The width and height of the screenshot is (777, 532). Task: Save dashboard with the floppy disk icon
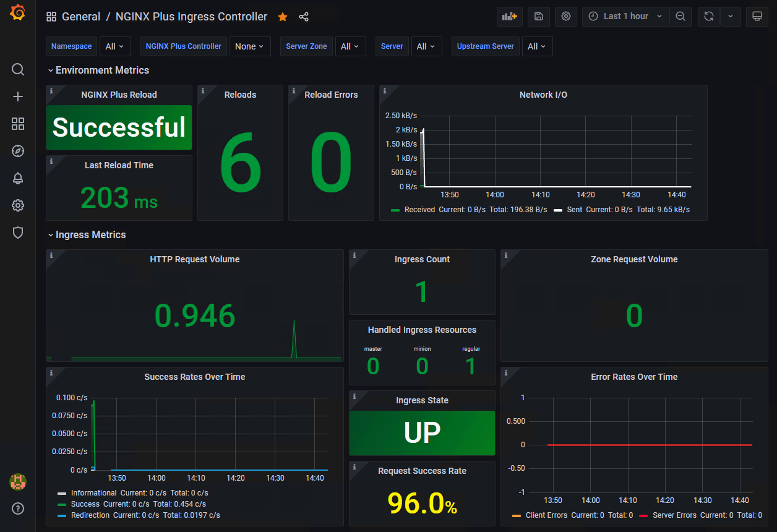(538, 17)
